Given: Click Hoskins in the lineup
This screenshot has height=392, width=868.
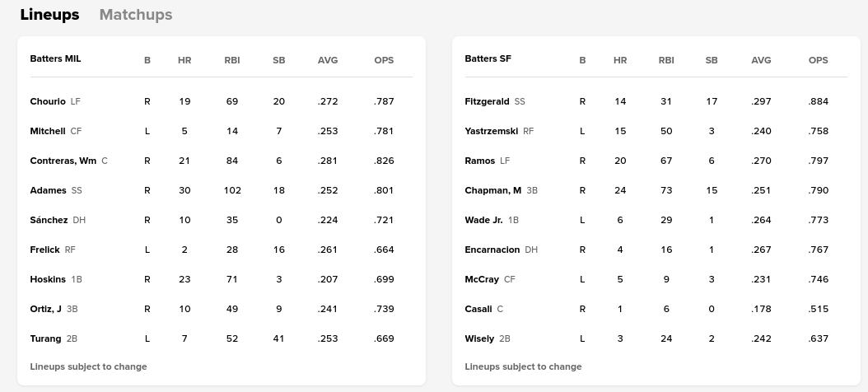Looking at the screenshot, I should click(x=48, y=279).
